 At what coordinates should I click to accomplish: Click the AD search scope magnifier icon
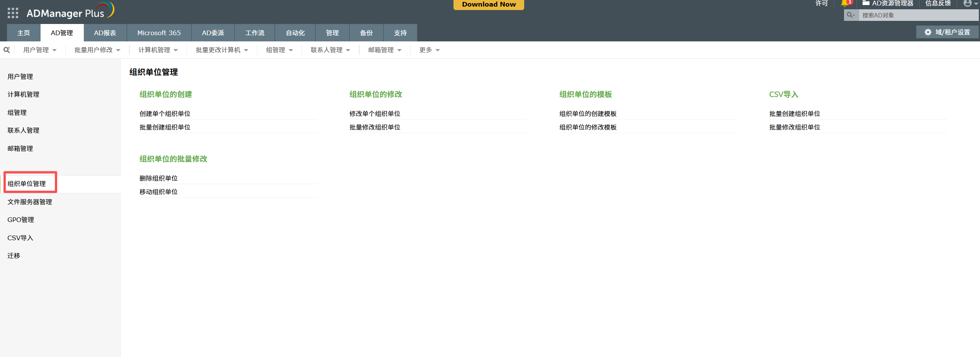pyautogui.click(x=851, y=15)
